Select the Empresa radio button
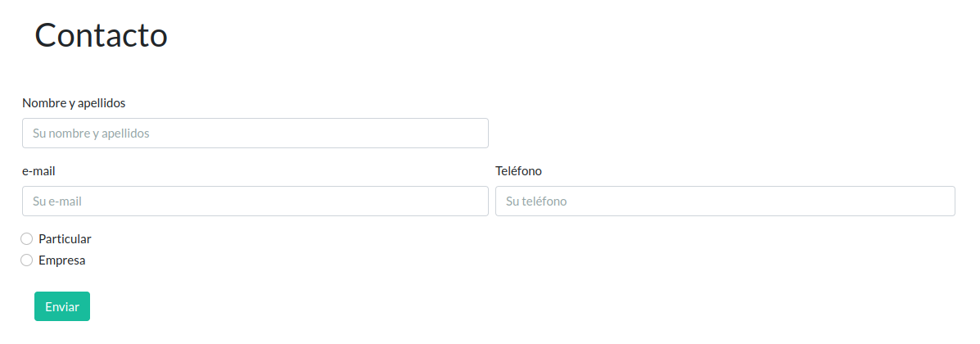This screenshot has width=980, height=344. click(x=26, y=260)
